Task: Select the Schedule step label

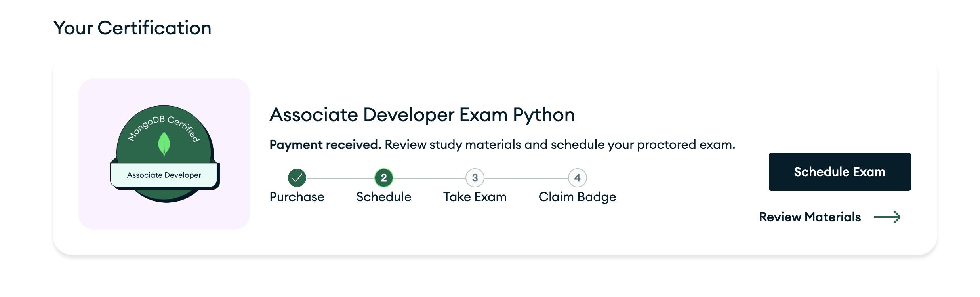Action: (x=383, y=197)
